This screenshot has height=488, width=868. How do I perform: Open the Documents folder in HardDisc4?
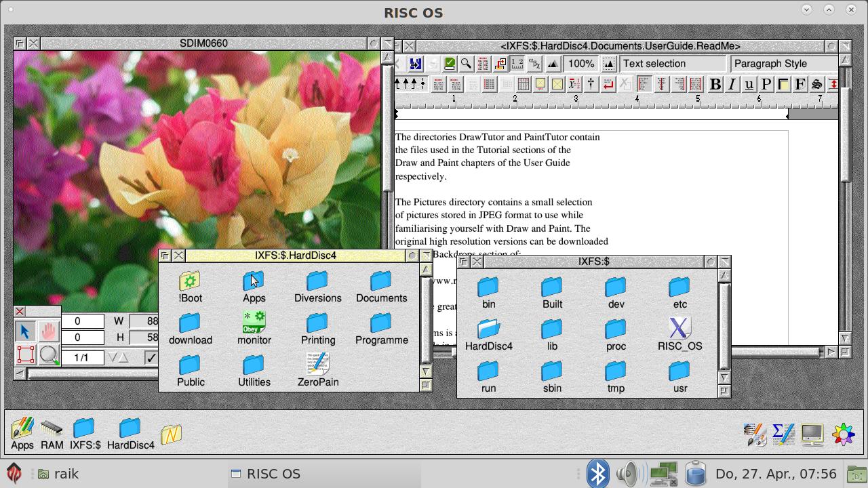(x=381, y=287)
